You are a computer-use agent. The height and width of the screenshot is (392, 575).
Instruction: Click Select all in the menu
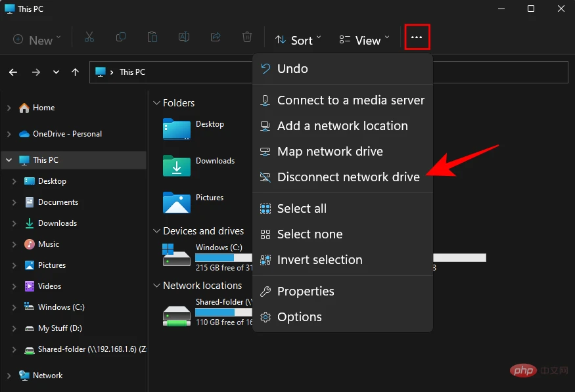[342, 209]
